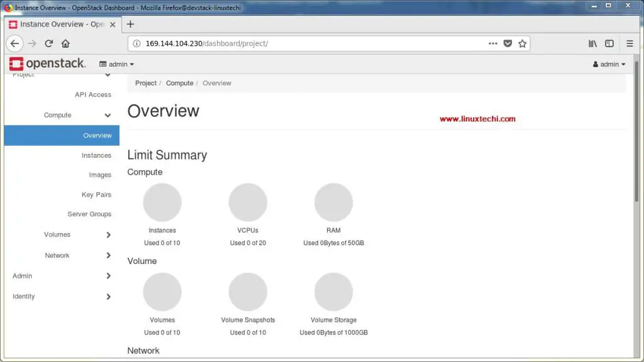Save page to Pocket icon

[x=508, y=43]
